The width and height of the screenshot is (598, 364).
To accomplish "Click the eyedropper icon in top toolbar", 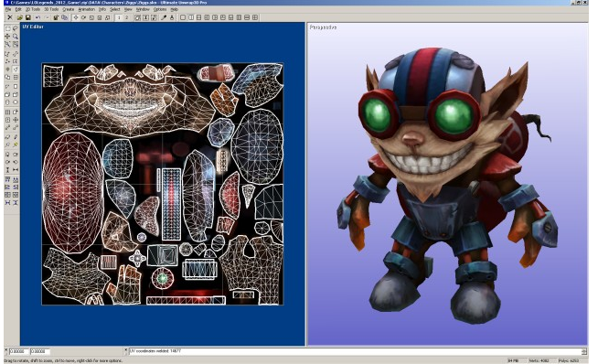I will [164, 17].
